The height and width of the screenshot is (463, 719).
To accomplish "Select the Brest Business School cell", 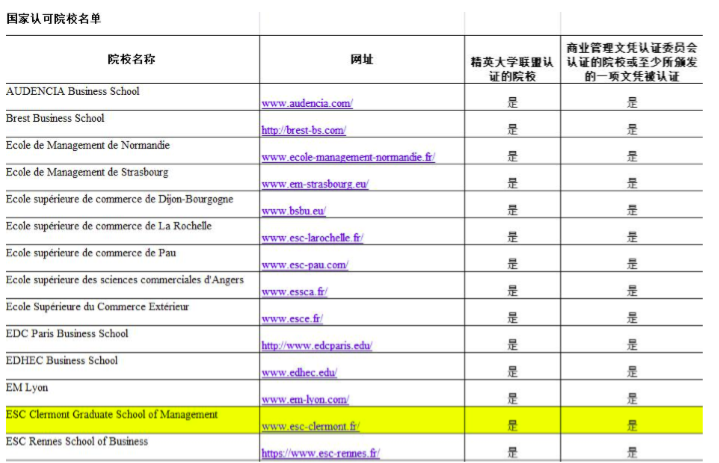I will (x=133, y=124).
